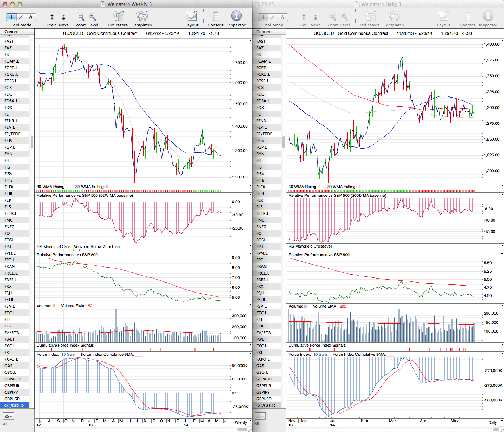Screen dimensions: 504x432
Task: Open the gear action menu below Weekly sidebar
Action: pos(8,416)
